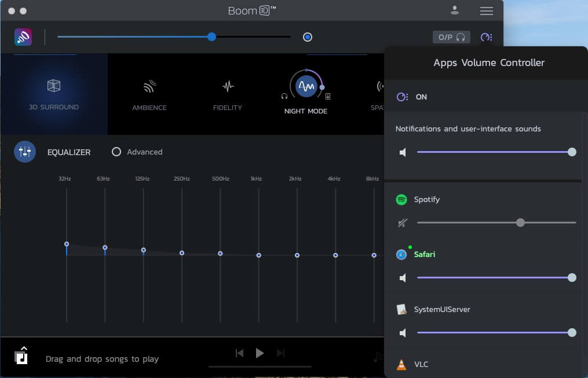Click the SystemUIServer app icon
The height and width of the screenshot is (378, 588).
click(401, 310)
